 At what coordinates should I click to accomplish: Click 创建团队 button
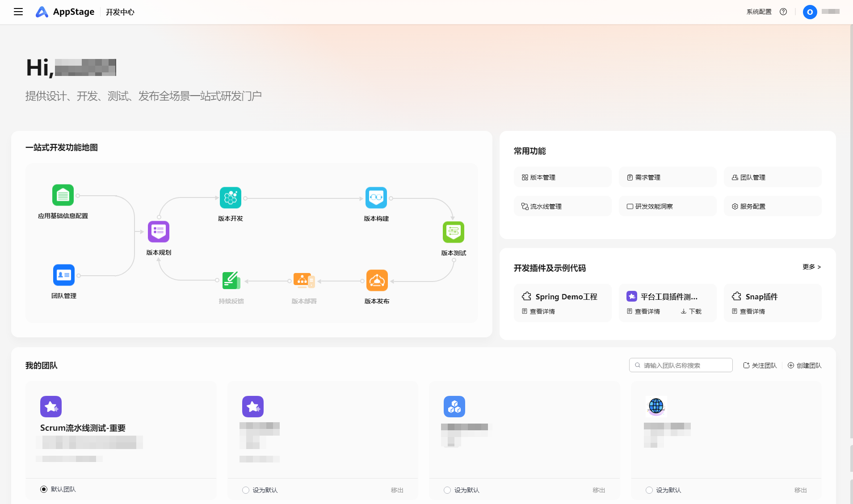tap(804, 365)
